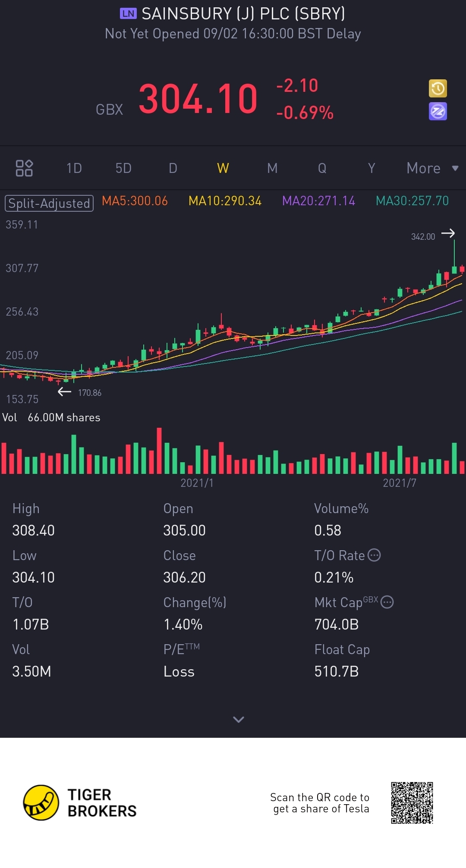Switch chart to 5D timeframe
Image resolution: width=466 pixels, height=868 pixels.
pyautogui.click(x=123, y=168)
